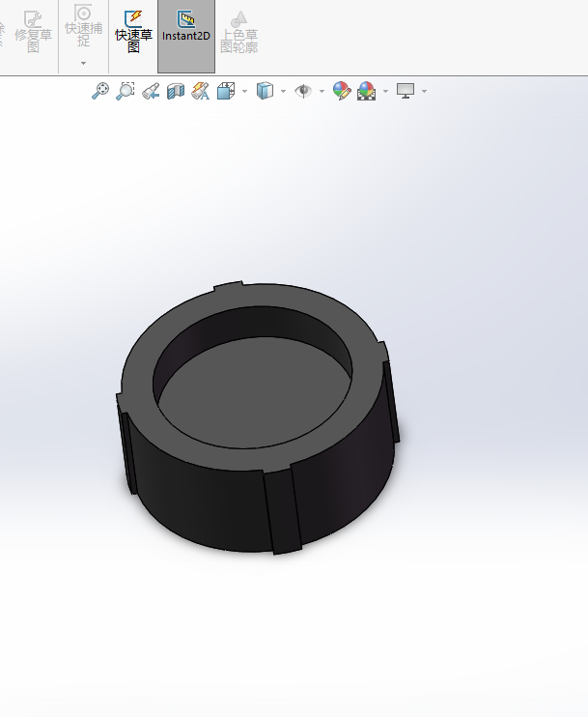Viewport: 588px width, 717px height.
Task: Toggle the Section View icon
Action: [176, 91]
